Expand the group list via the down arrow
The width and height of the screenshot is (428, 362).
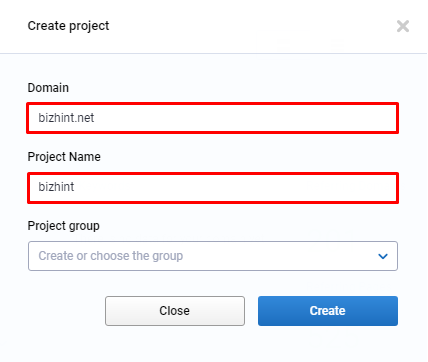click(383, 256)
